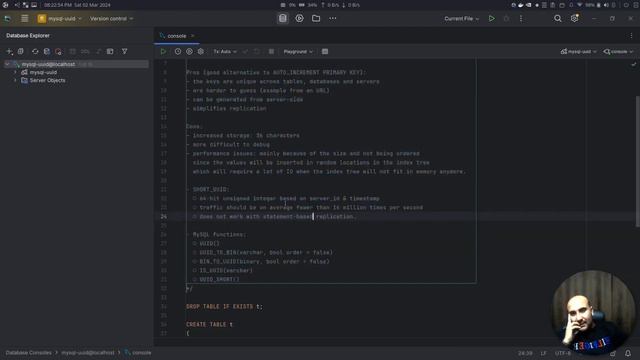Open the editor tabs more options menu
The image size is (640, 360).
(x=631, y=36)
